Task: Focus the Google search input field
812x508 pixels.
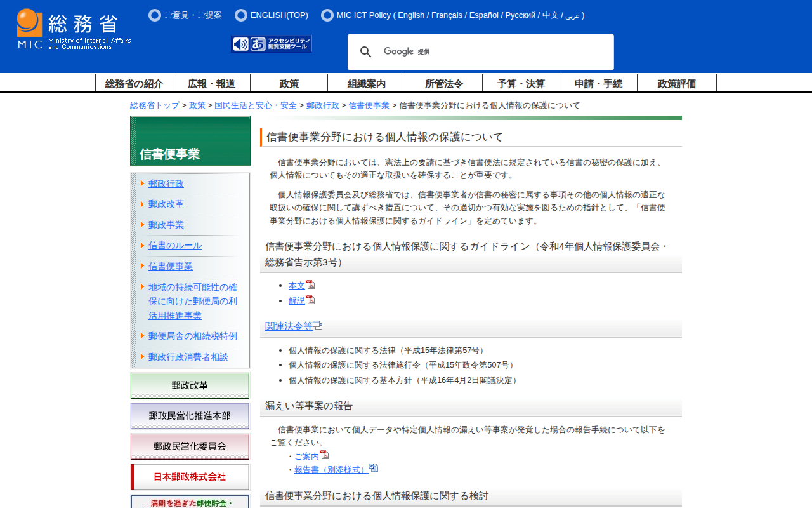Action: pyautogui.click(x=495, y=52)
